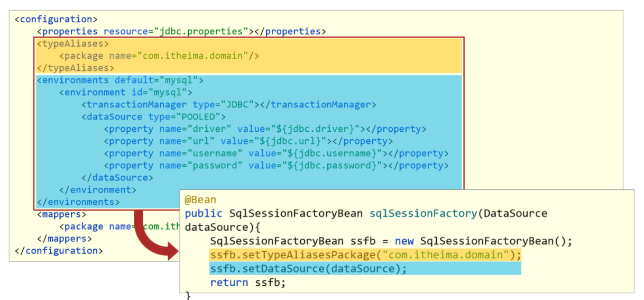Click the driver property line
Viewport: 644px width, 300px height.
[265, 129]
